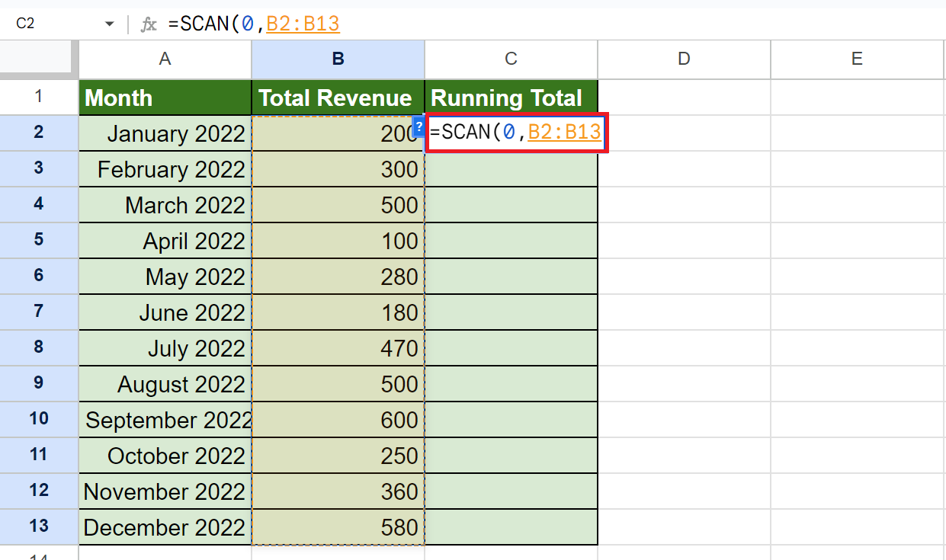Click the C2 name box field
This screenshot has height=560, width=946.
tap(46, 24)
